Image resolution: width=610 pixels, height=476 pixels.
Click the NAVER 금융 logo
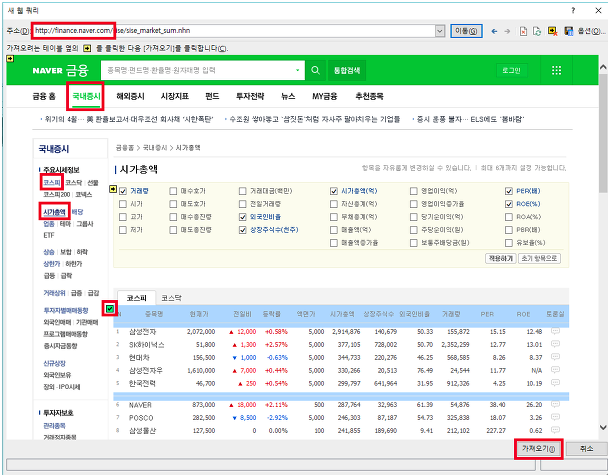tap(61, 70)
